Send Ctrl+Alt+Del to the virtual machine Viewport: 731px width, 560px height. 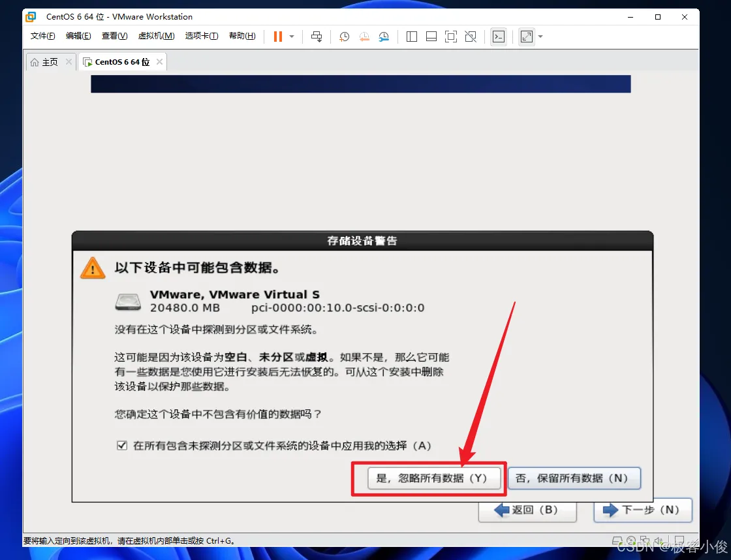click(317, 37)
